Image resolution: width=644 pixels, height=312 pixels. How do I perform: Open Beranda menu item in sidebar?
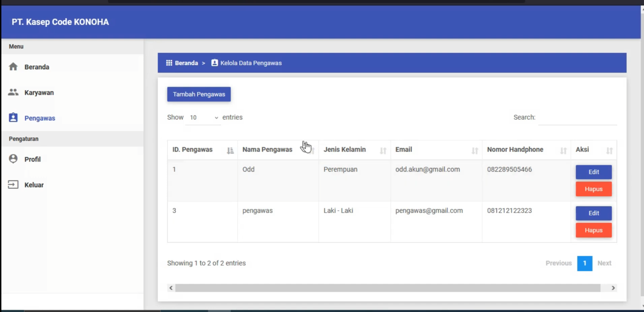click(x=72, y=67)
